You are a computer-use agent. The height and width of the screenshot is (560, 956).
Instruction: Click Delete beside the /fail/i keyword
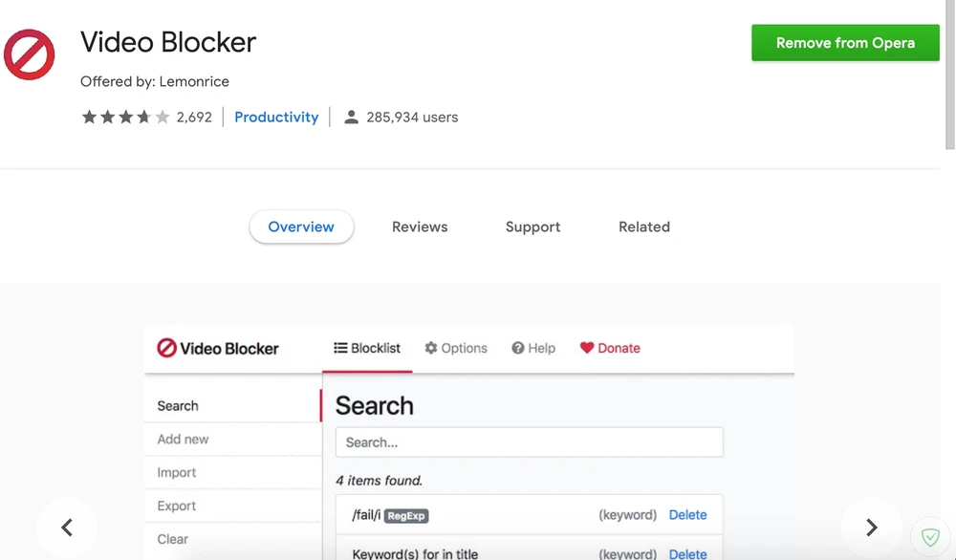(x=687, y=515)
